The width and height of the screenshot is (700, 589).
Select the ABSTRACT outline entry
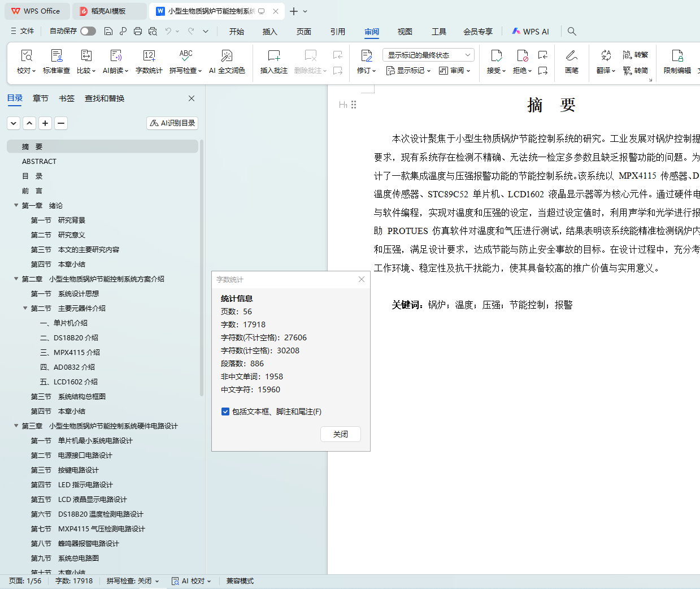(39, 162)
